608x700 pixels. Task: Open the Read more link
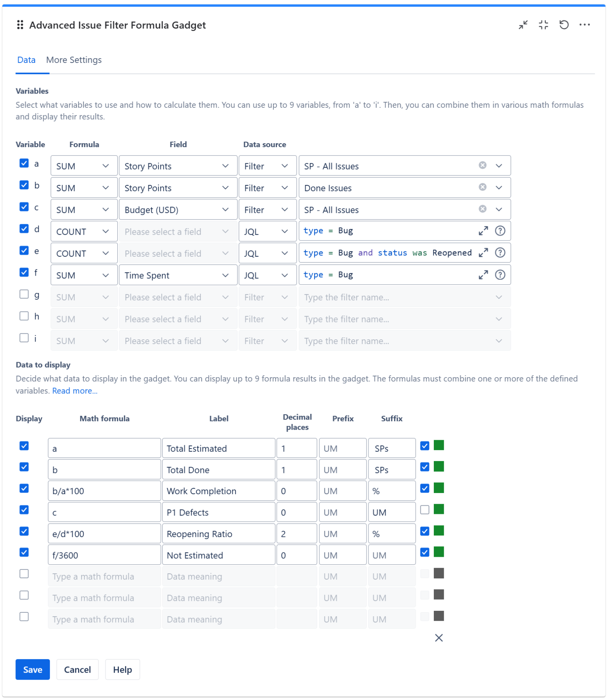click(x=75, y=391)
